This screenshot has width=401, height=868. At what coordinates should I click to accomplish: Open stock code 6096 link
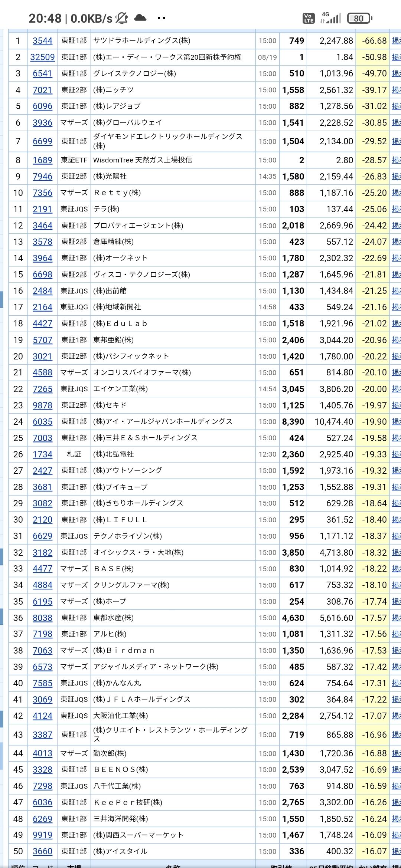click(42, 106)
